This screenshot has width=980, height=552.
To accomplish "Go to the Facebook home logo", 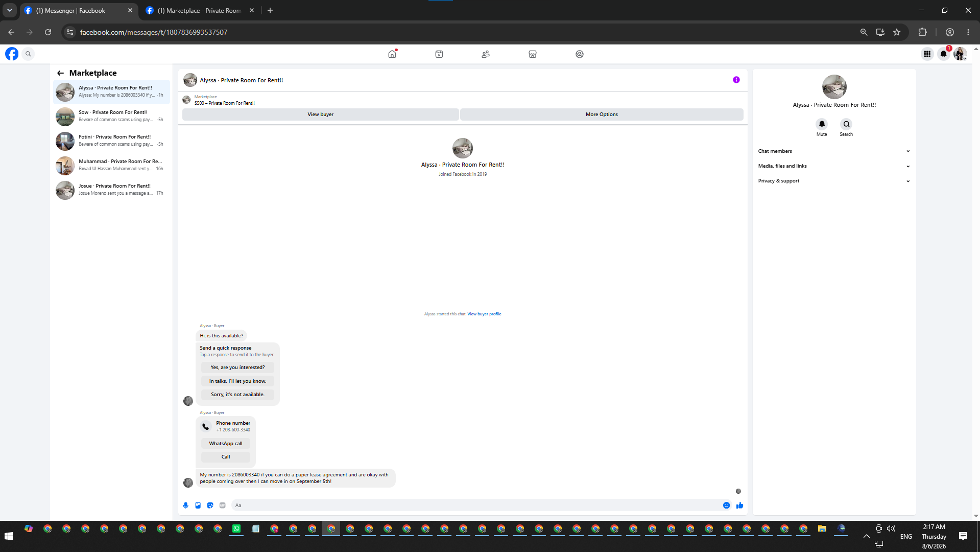I will [12, 54].
